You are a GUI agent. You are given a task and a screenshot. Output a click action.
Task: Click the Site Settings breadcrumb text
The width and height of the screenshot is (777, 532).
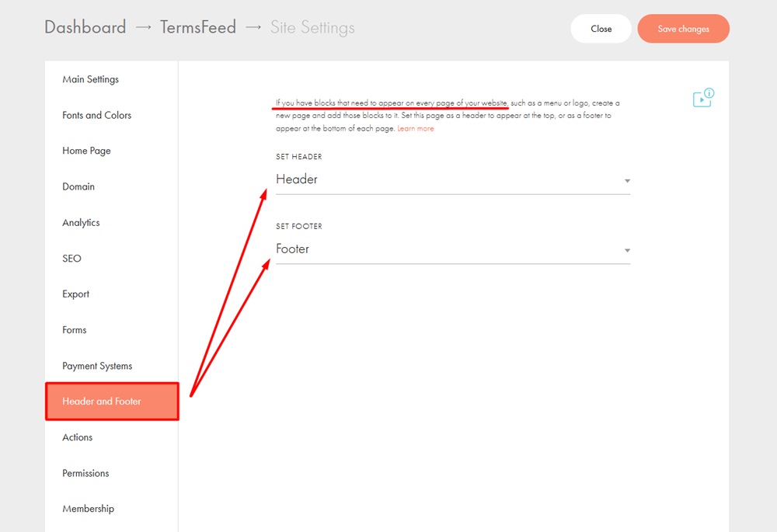pyautogui.click(x=312, y=28)
